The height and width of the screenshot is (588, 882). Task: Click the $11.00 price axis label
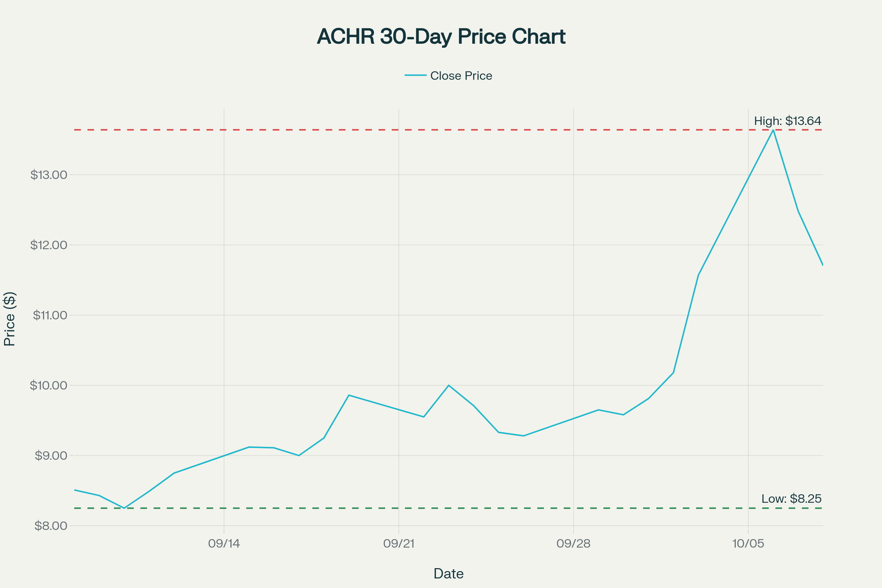(50, 315)
